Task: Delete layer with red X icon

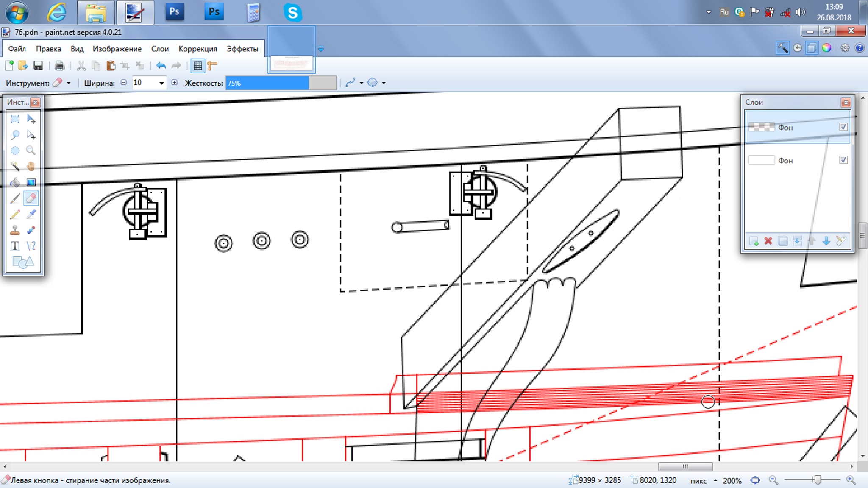Action: click(x=768, y=241)
